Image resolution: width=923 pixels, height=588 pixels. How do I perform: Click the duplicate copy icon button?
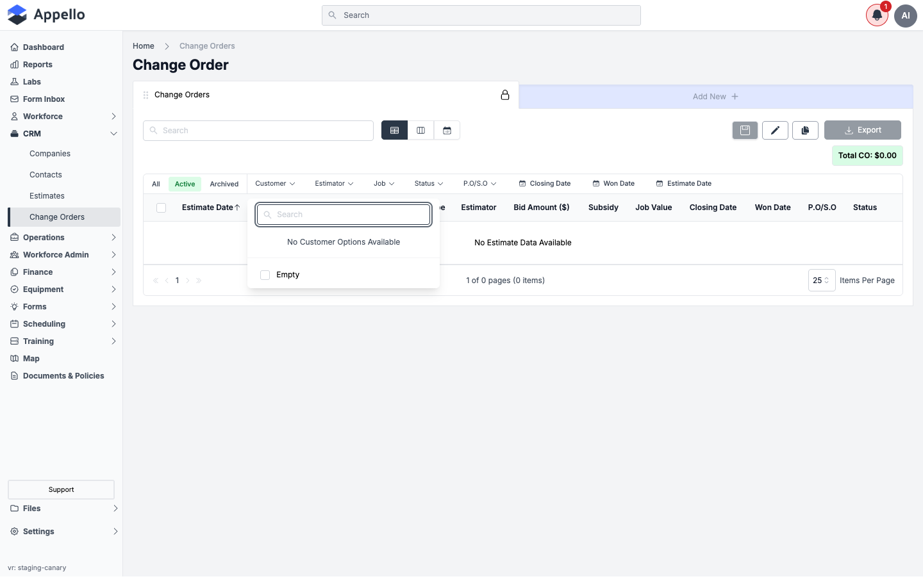pos(805,130)
